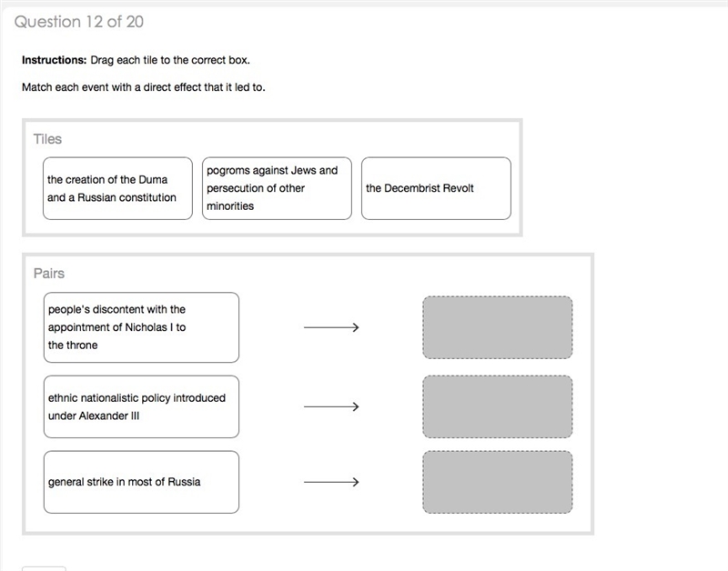
Task: Click the arrow next to general strike
Action: [x=331, y=482]
